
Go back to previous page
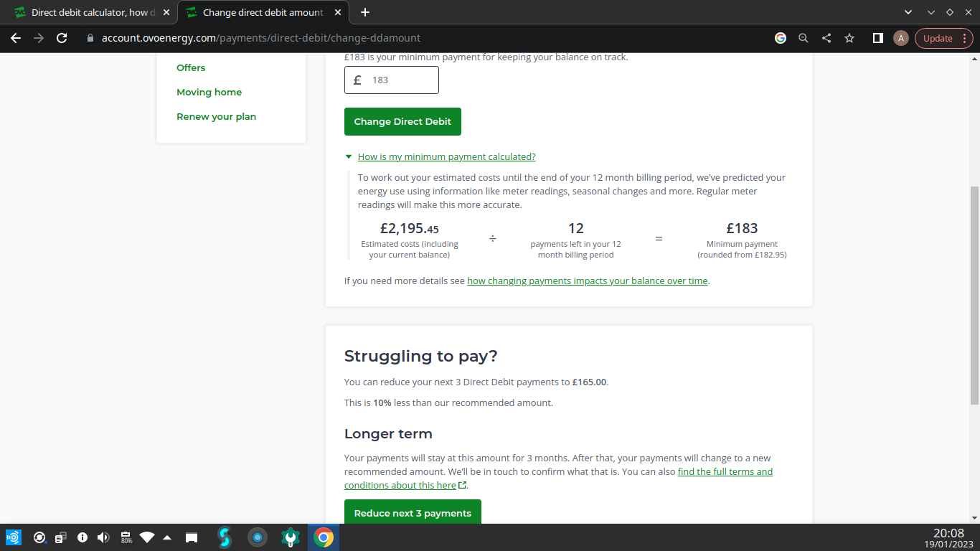16,38
